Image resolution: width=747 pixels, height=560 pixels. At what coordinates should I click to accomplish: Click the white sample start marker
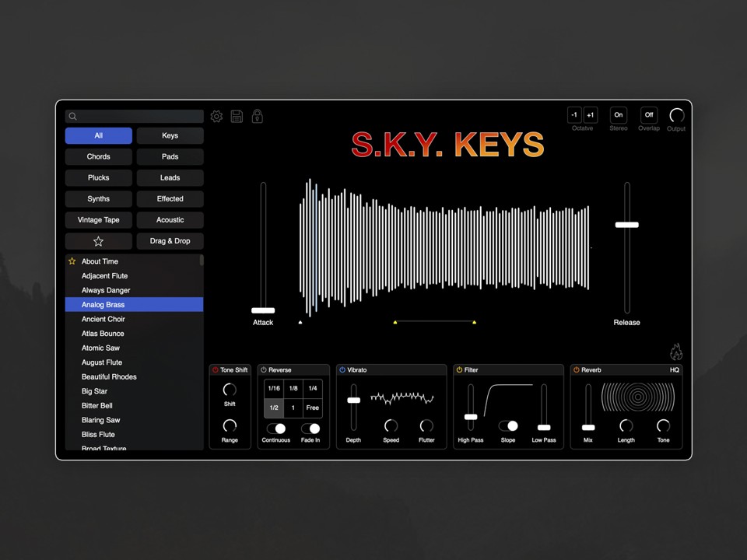(x=300, y=322)
